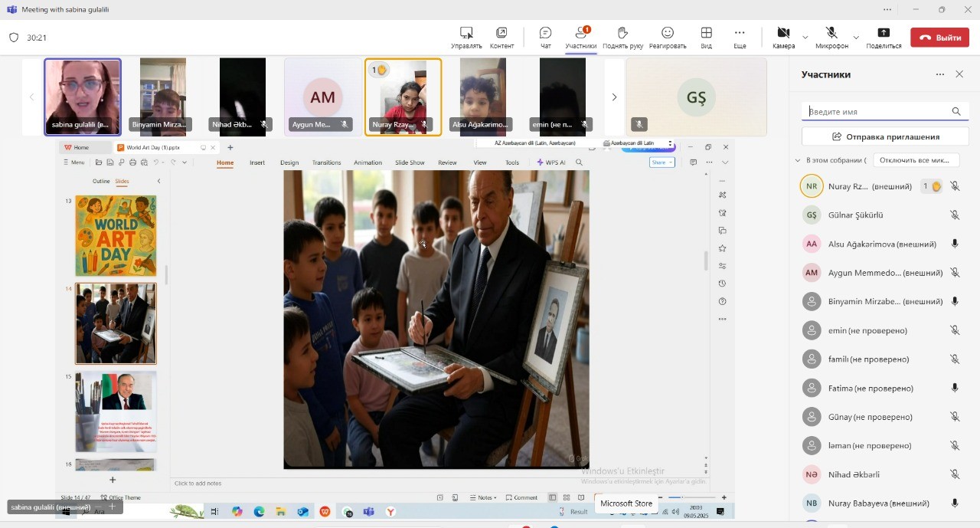Screen dimensions: 980x528
Task: Expand the microphone options dropdown arrow
Action: [x=856, y=37]
